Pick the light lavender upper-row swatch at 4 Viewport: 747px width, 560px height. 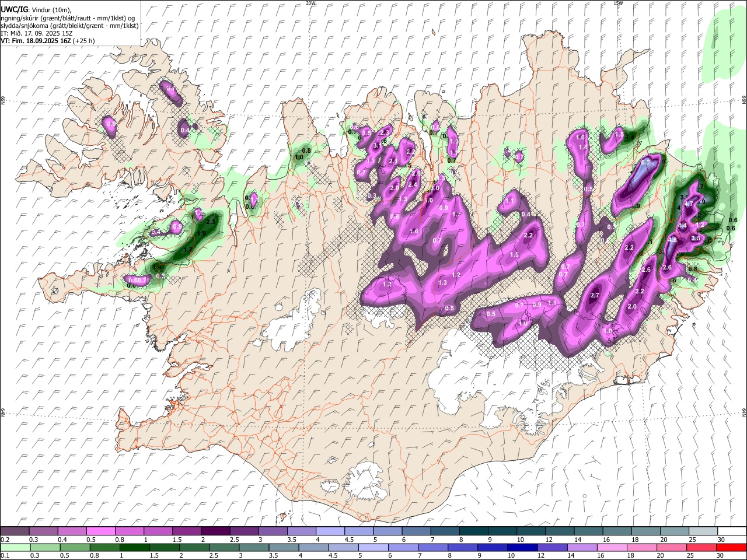pos(330,531)
